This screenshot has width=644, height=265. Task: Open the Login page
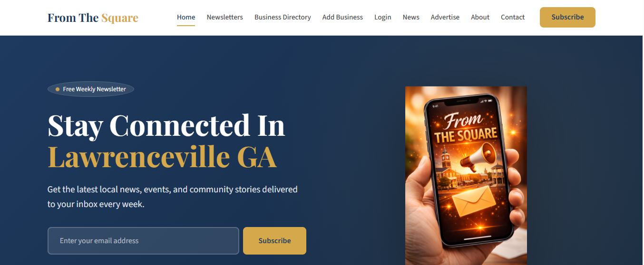(382, 17)
